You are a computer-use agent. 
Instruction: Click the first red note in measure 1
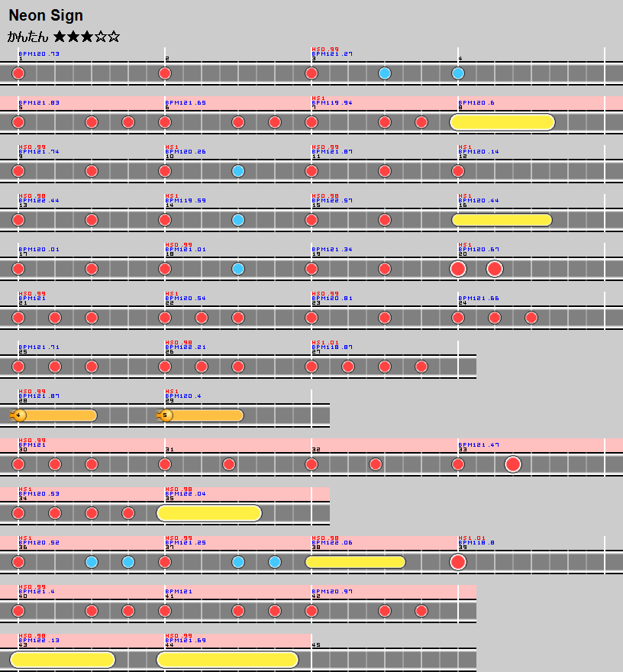click(x=18, y=73)
